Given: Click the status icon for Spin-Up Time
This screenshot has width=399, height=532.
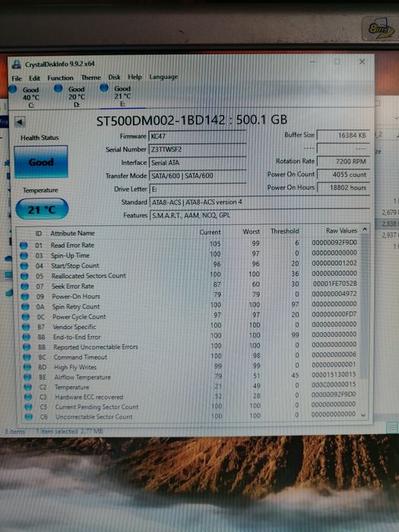Looking at the screenshot, I should (x=24, y=255).
